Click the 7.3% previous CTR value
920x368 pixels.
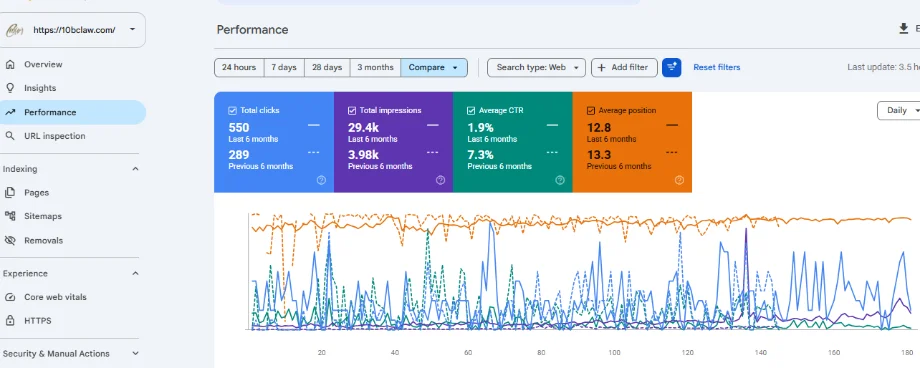pos(480,155)
